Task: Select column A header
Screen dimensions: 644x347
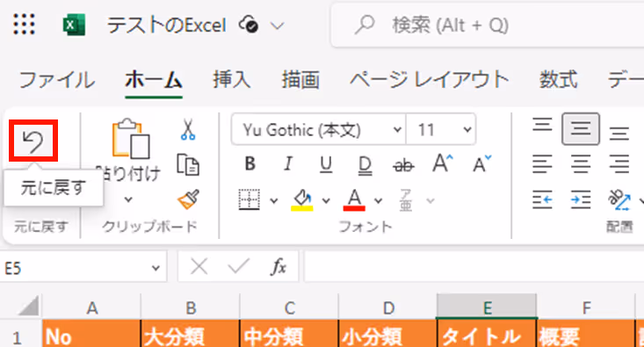Action: coord(92,307)
